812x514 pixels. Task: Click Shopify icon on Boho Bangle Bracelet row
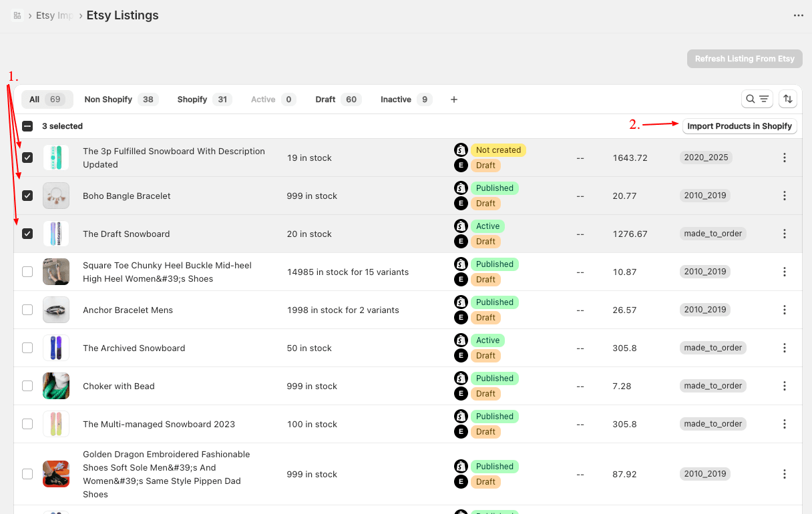pyautogui.click(x=461, y=188)
